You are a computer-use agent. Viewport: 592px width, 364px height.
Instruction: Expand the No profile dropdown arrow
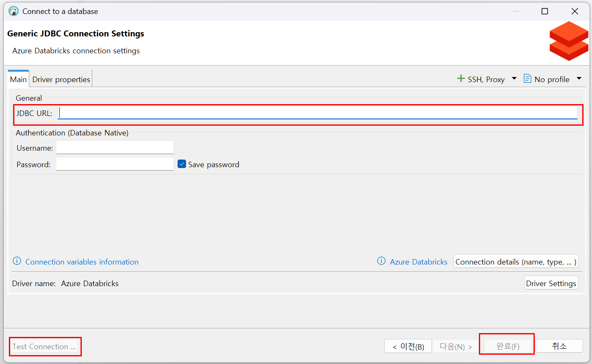(x=579, y=79)
